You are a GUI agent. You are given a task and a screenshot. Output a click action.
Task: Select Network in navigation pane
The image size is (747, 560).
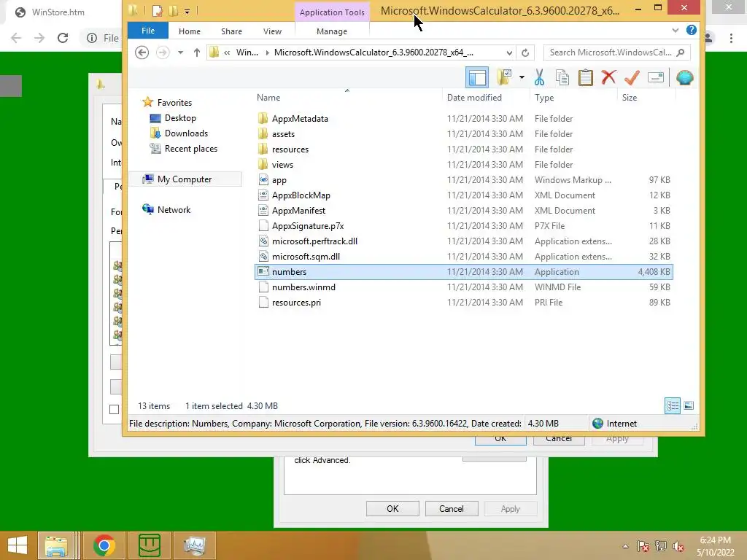(x=174, y=209)
